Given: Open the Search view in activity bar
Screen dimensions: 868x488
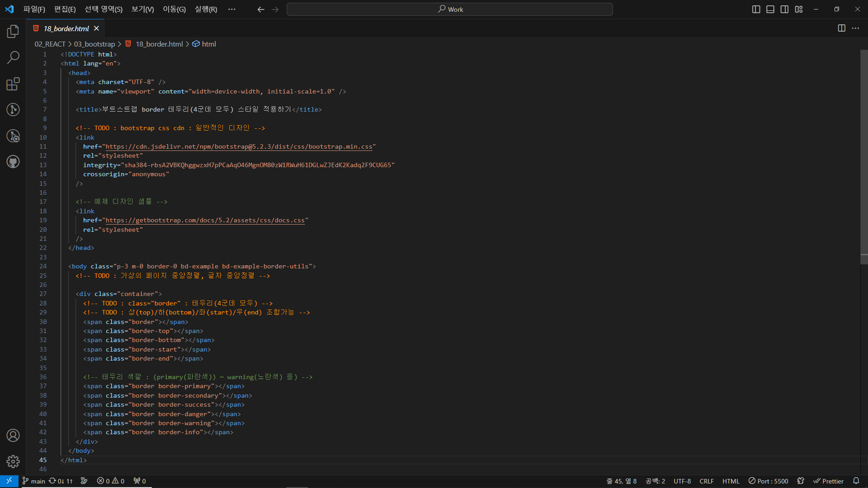Looking at the screenshot, I should tap(13, 57).
